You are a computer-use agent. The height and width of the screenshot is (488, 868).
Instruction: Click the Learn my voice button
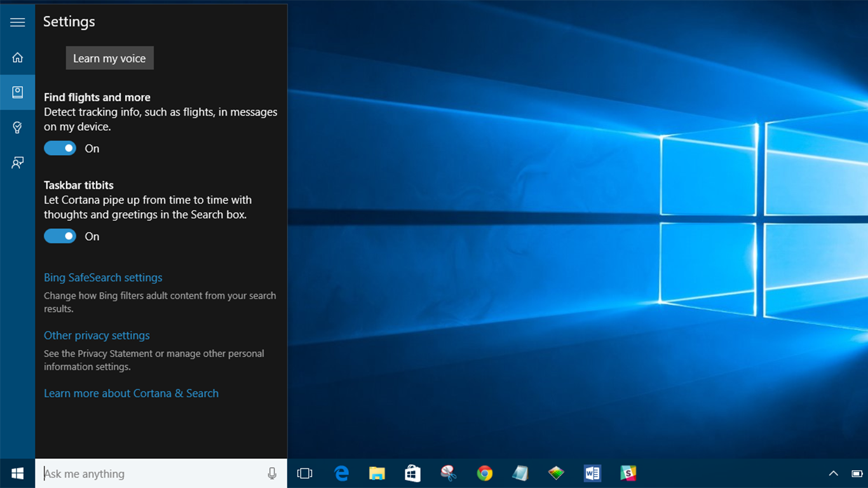click(109, 58)
